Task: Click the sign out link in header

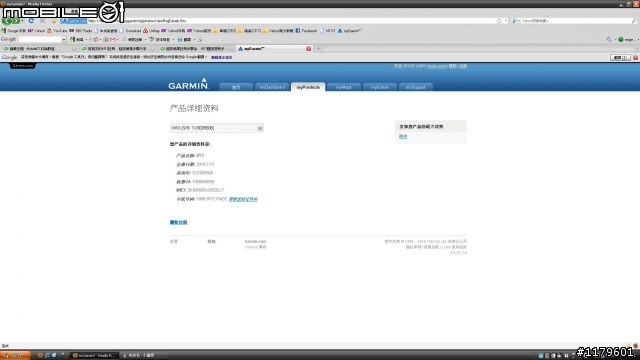Action: click(463, 66)
